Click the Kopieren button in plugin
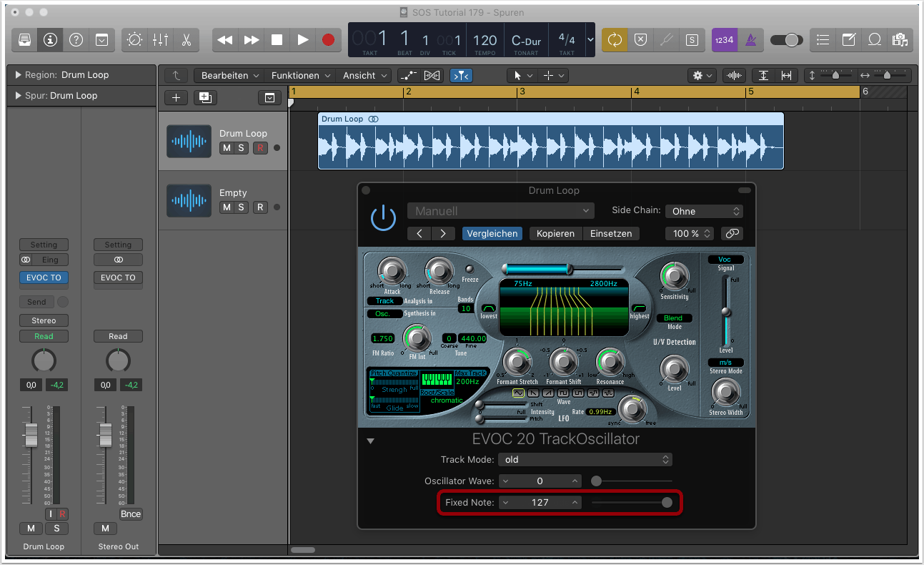 (555, 233)
